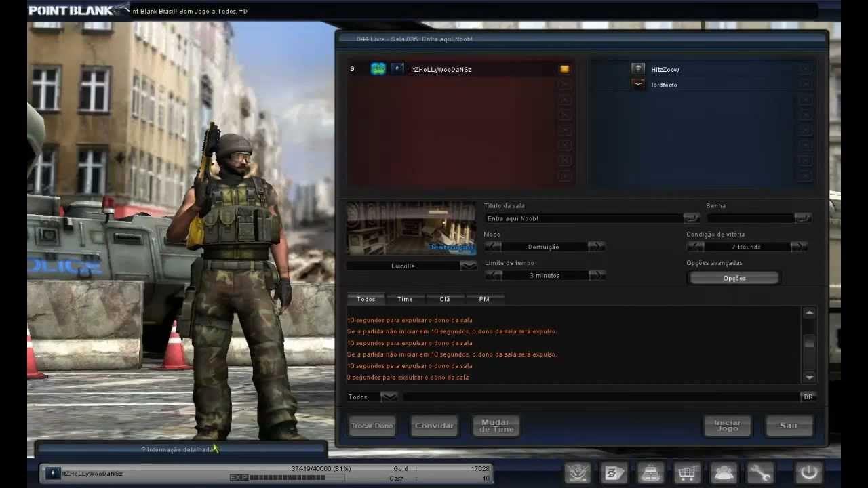Open the shop cart icon
Viewport: 868px width, 488px height.
[x=688, y=472]
